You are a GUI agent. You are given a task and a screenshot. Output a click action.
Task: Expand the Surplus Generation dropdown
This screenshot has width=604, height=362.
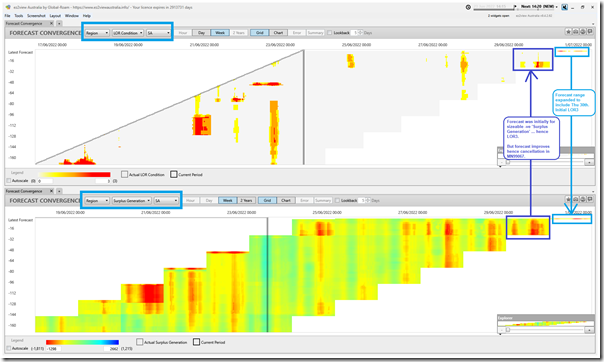pos(131,201)
